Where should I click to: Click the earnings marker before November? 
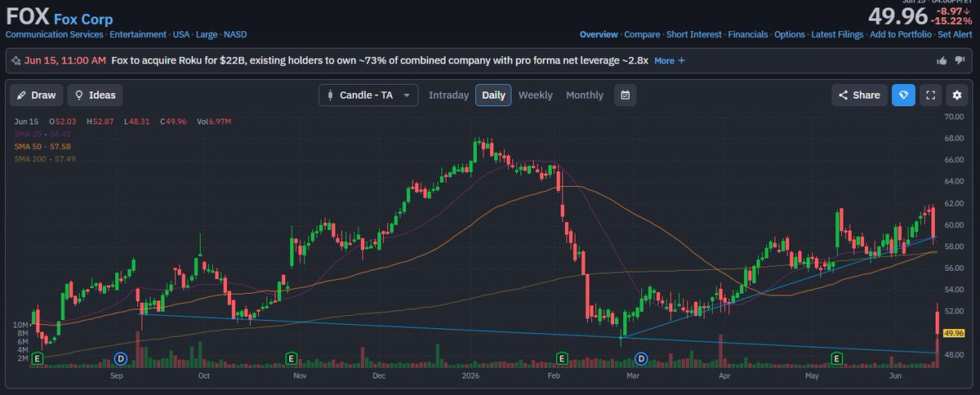click(291, 358)
